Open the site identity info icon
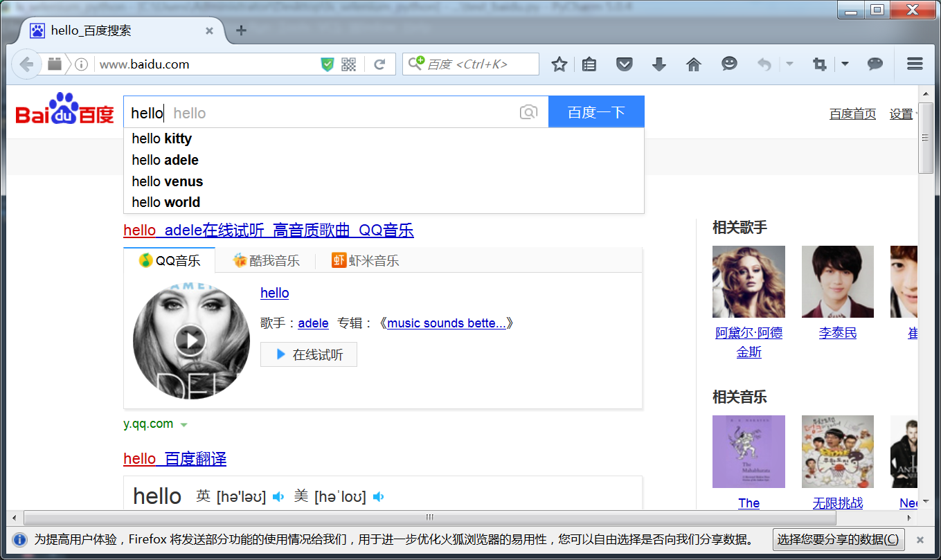The image size is (941, 560). point(81,64)
